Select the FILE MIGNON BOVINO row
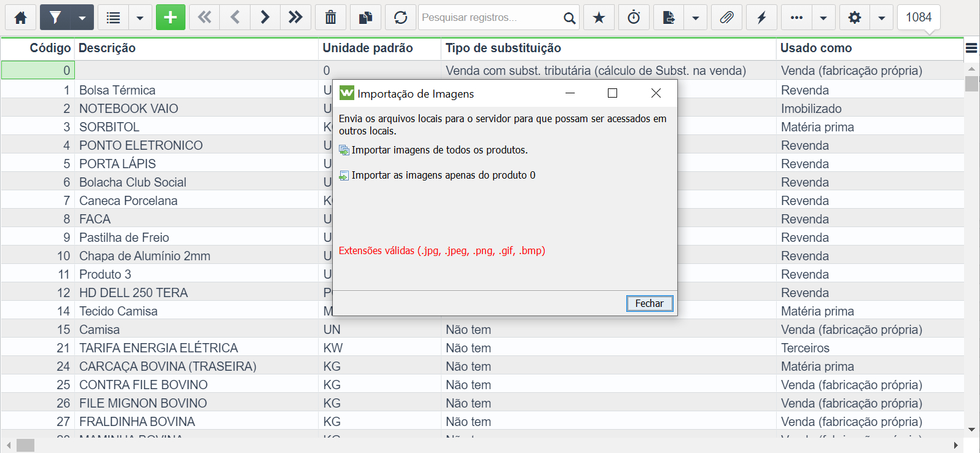This screenshot has height=453, width=980. tap(482, 403)
